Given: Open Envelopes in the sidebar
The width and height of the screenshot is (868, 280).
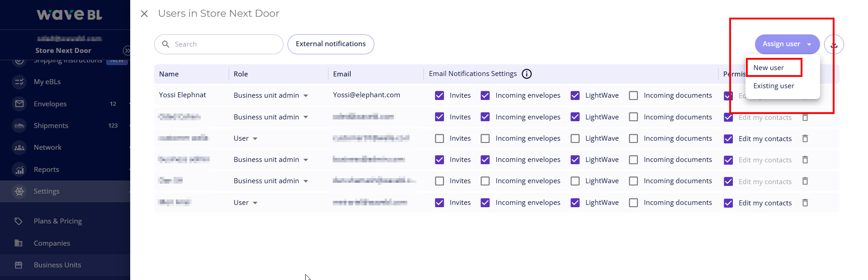Looking at the screenshot, I should (50, 104).
